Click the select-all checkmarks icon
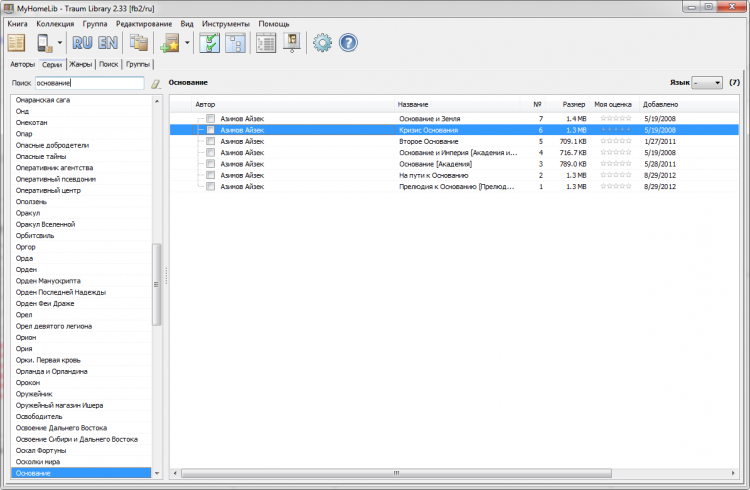Image resolution: width=750 pixels, height=490 pixels. (x=210, y=43)
